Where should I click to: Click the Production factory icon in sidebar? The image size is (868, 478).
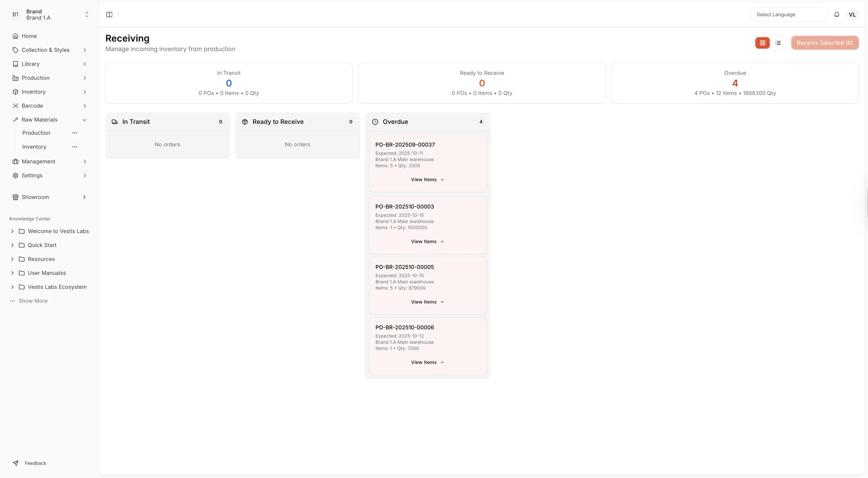coord(15,78)
